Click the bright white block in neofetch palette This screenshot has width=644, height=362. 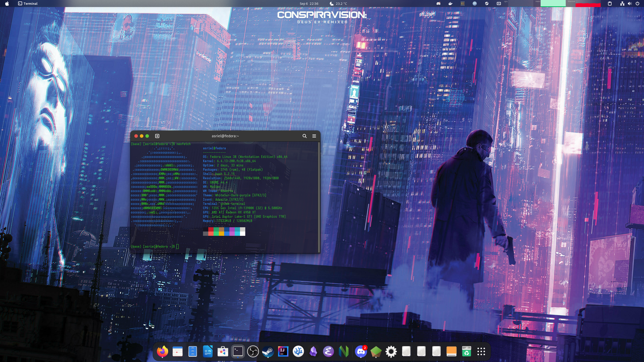[x=243, y=234]
